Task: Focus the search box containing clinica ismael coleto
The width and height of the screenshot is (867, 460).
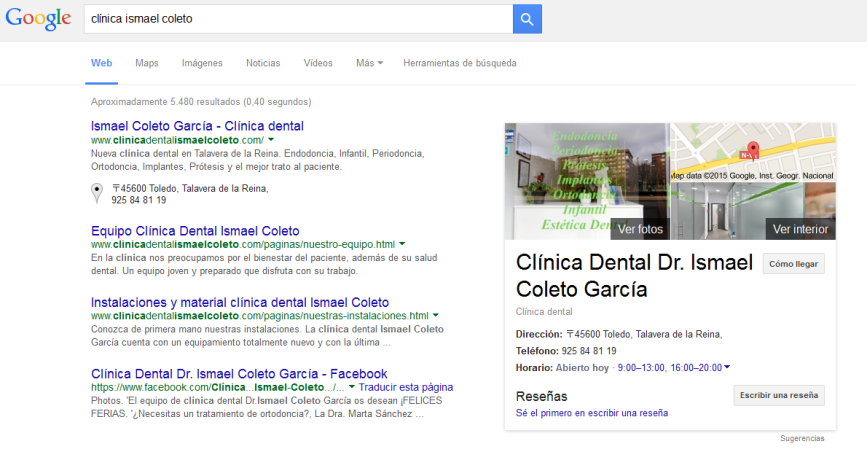Action: click(x=299, y=19)
